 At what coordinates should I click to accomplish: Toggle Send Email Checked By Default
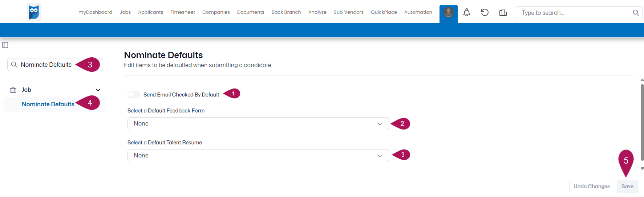(x=134, y=95)
